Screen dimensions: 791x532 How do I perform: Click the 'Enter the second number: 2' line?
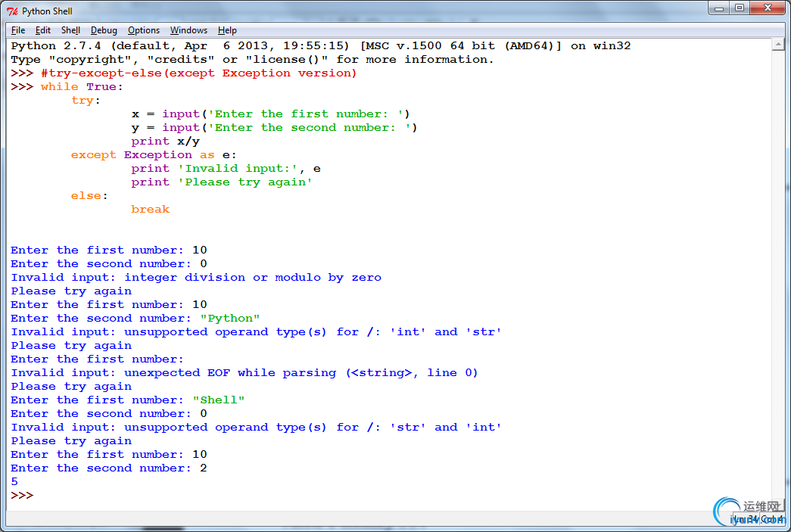click(x=109, y=468)
